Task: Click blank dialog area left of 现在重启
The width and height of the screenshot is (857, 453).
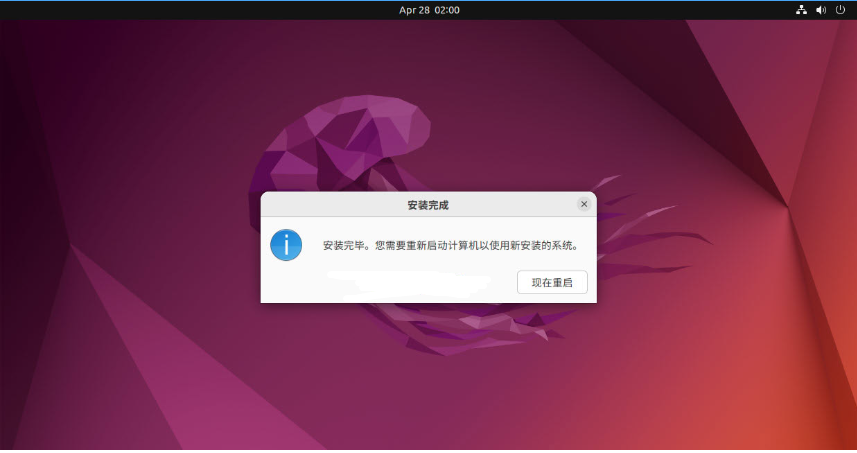Action: point(400,282)
